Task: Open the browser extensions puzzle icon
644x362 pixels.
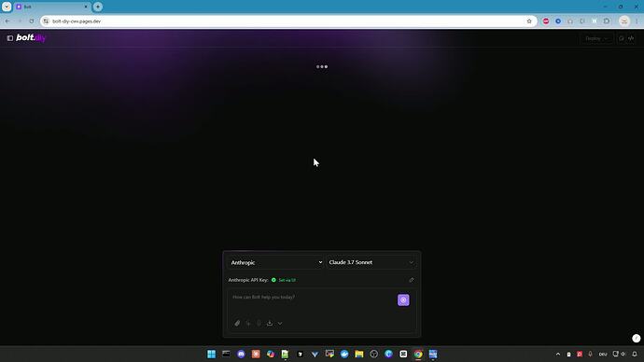Action: point(607,21)
